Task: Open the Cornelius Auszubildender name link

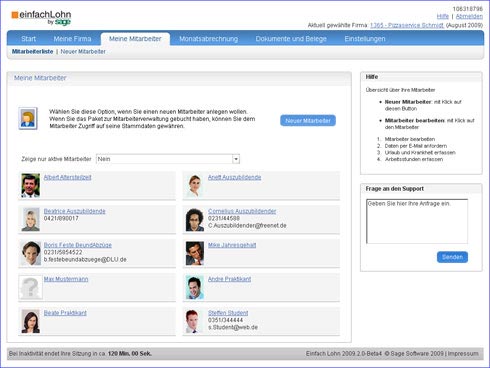Action: [x=242, y=211]
